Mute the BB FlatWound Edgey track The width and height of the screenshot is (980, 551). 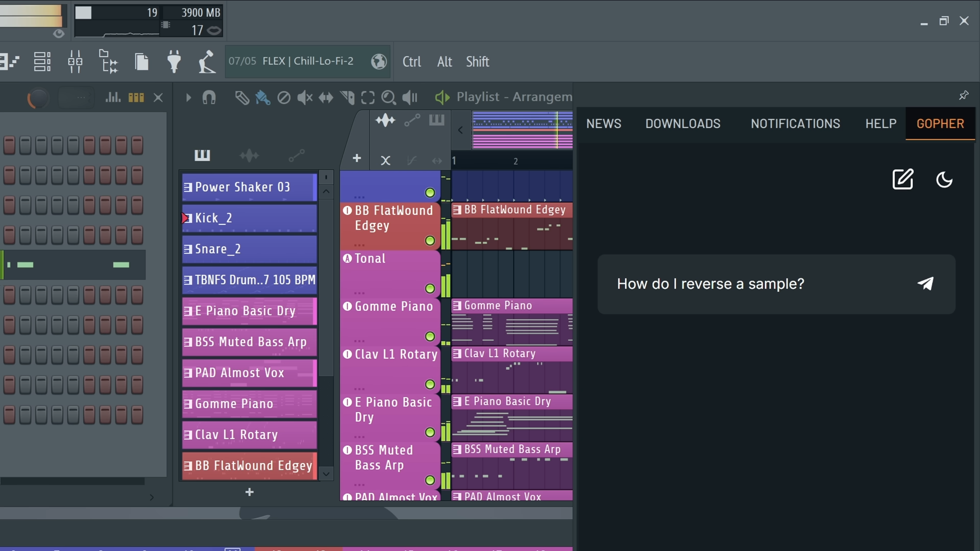point(430,241)
